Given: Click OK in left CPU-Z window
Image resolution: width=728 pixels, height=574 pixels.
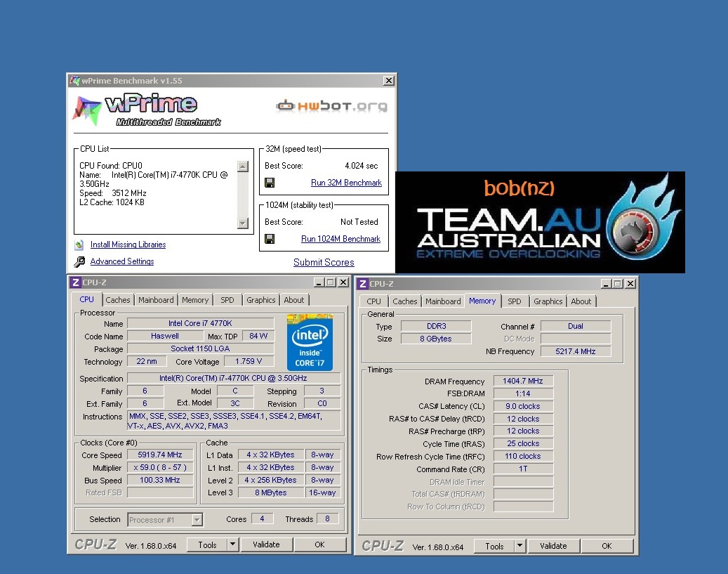Looking at the screenshot, I should pyautogui.click(x=320, y=544).
